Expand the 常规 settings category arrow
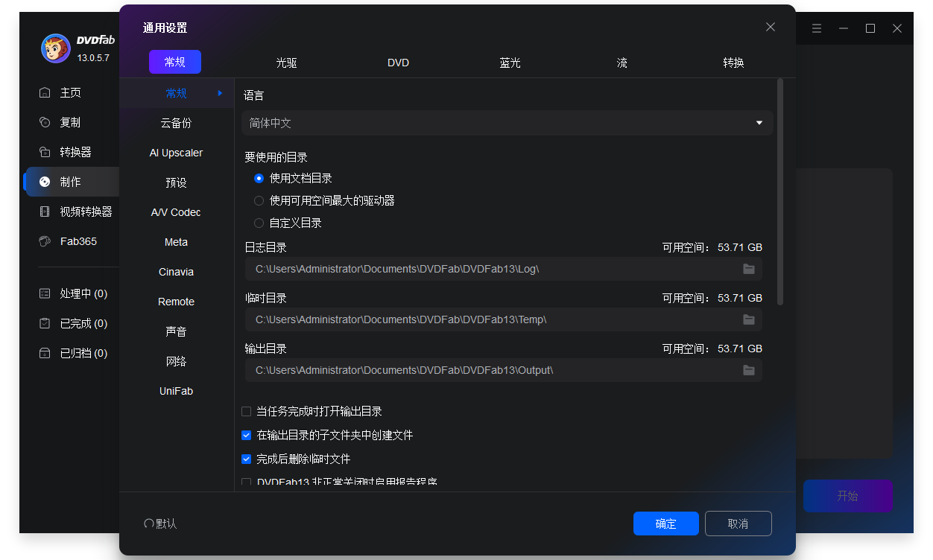The height and width of the screenshot is (560, 933). pyautogui.click(x=220, y=93)
